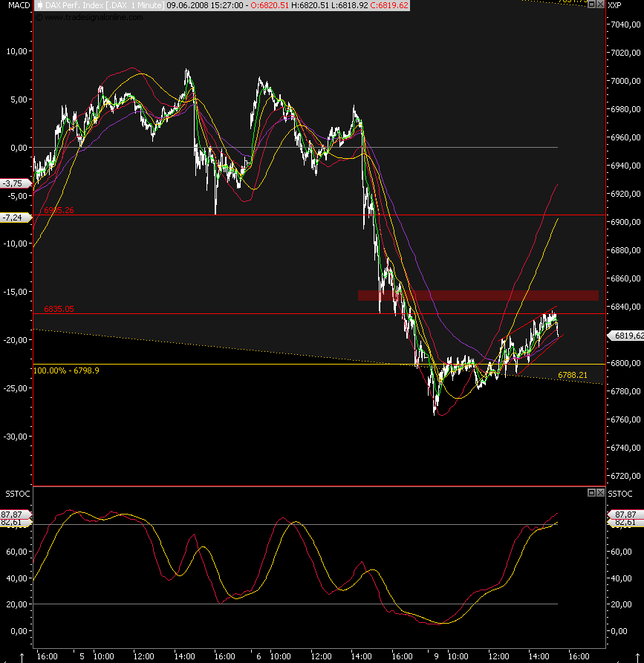Viewport: 644px width, 663px height.
Task: Click the day 9 marker on the time axis
Action: [436, 656]
